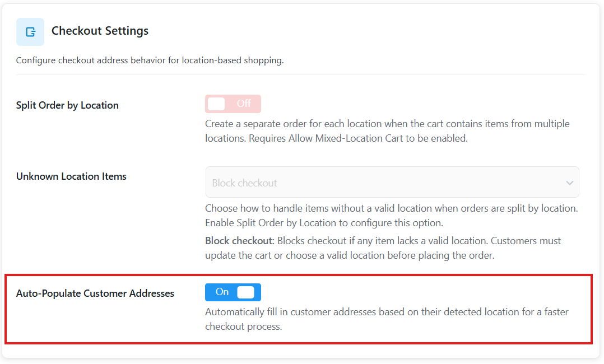Click the 'Configure checkout address behavior' description
This screenshot has height=364, width=604.
click(x=150, y=60)
